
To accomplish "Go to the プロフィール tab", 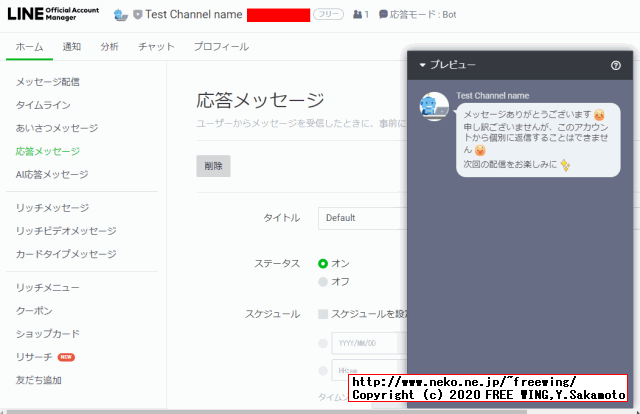I will pos(221,47).
